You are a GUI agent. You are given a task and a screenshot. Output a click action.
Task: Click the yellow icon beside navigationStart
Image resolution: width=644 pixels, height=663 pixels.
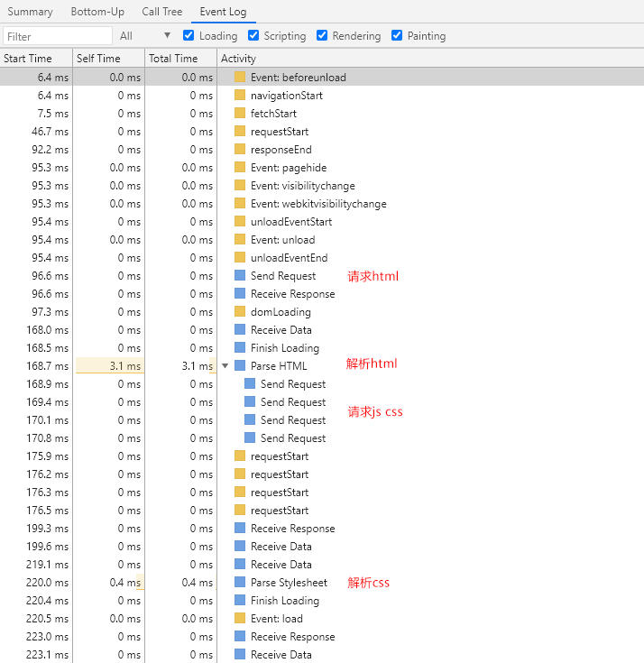pos(240,95)
